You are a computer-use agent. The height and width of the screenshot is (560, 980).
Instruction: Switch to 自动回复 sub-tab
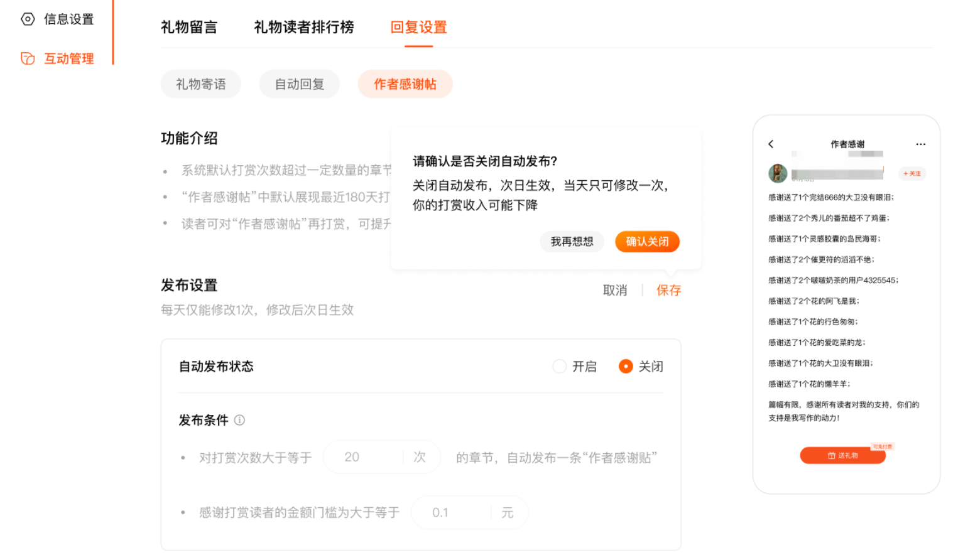tap(299, 84)
